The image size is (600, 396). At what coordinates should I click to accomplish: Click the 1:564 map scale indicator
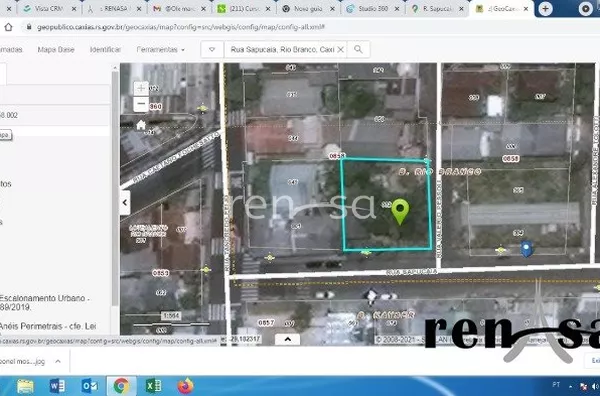[x=171, y=316]
